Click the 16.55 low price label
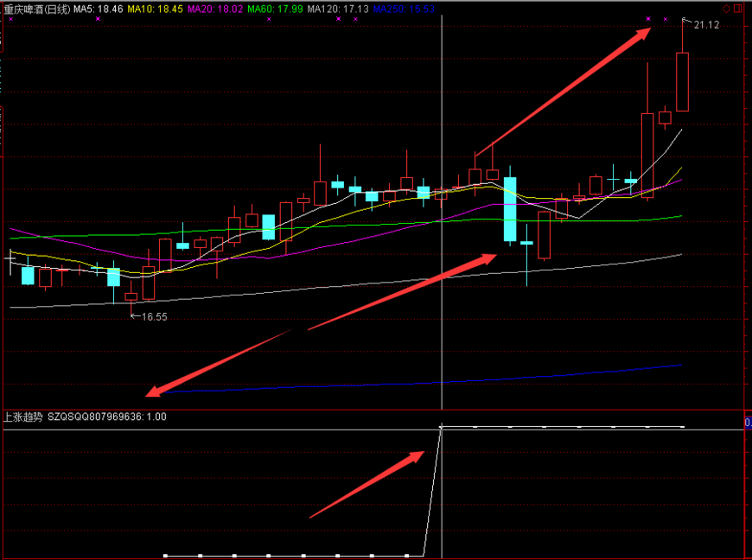The image size is (752, 560). pyautogui.click(x=155, y=317)
